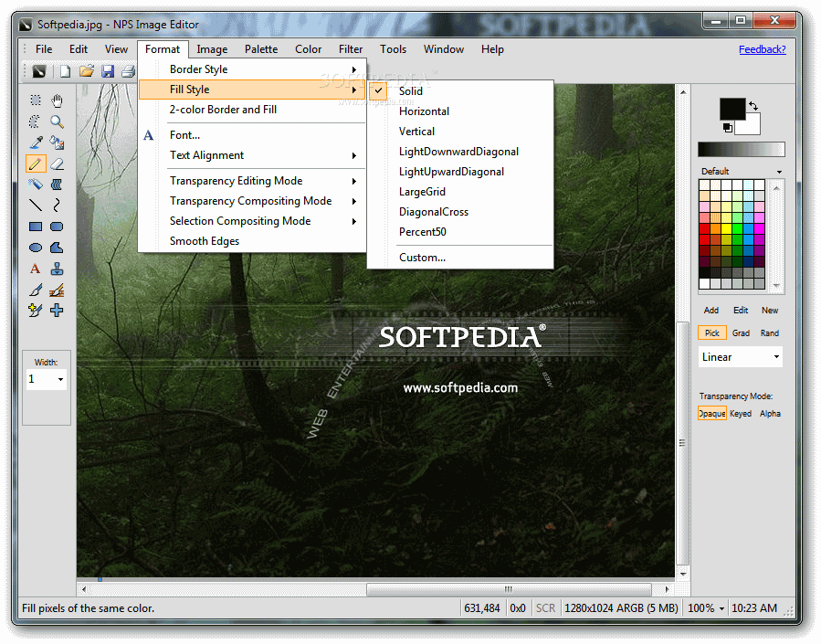821x644 pixels.
Task: Select the Paintbrush tool
Action: (36, 290)
